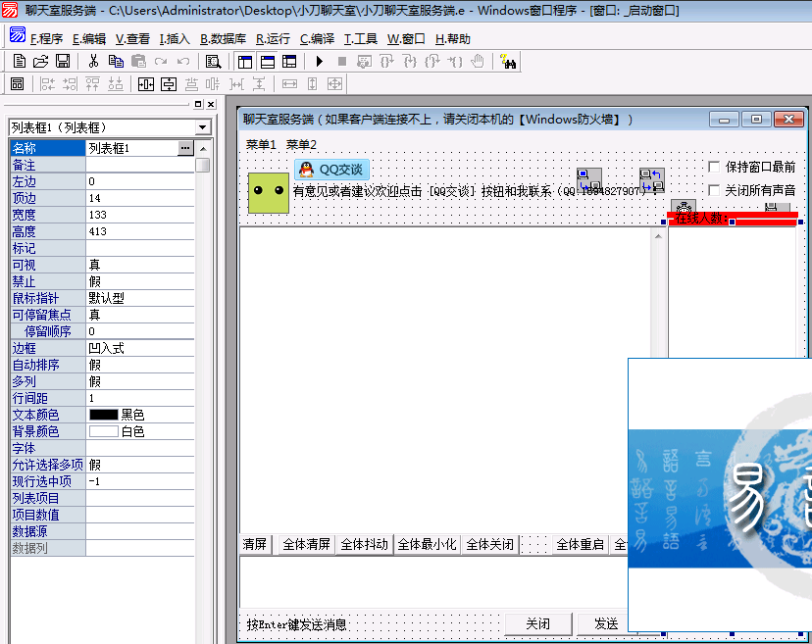Open the C.编译 menu
This screenshot has height=644, width=812.
(x=317, y=39)
